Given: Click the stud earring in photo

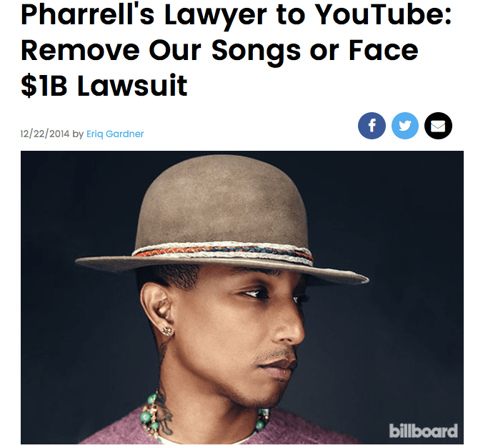Looking at the screenshot, I should pyautogui.click(x=166, y=331).
